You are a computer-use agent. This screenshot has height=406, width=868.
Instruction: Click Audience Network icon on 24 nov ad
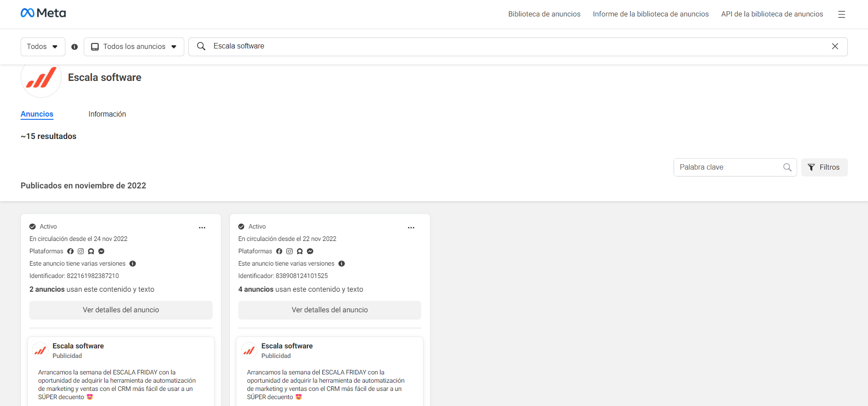coord(91,251)
